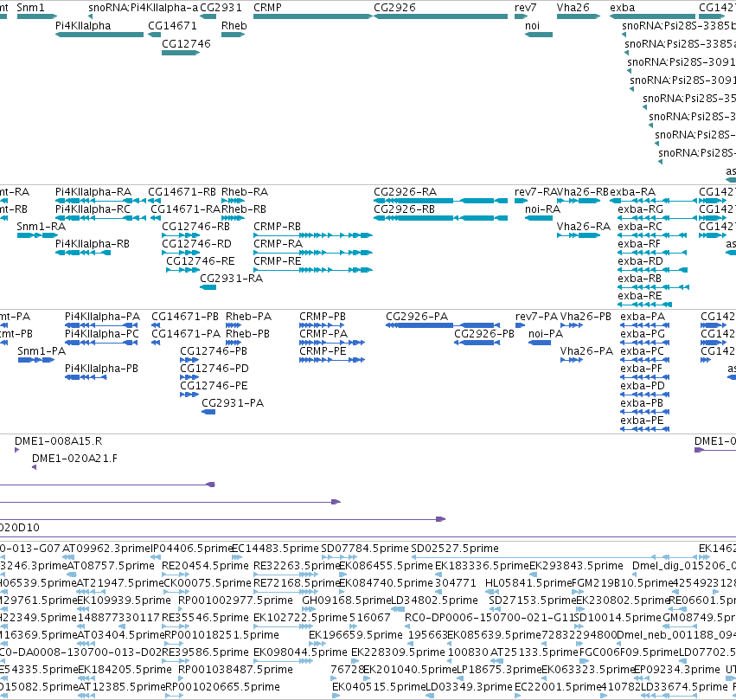This screenshot has width=736, height=700.
Task: Click feature DME1-008A15.R
Action: 58,441
